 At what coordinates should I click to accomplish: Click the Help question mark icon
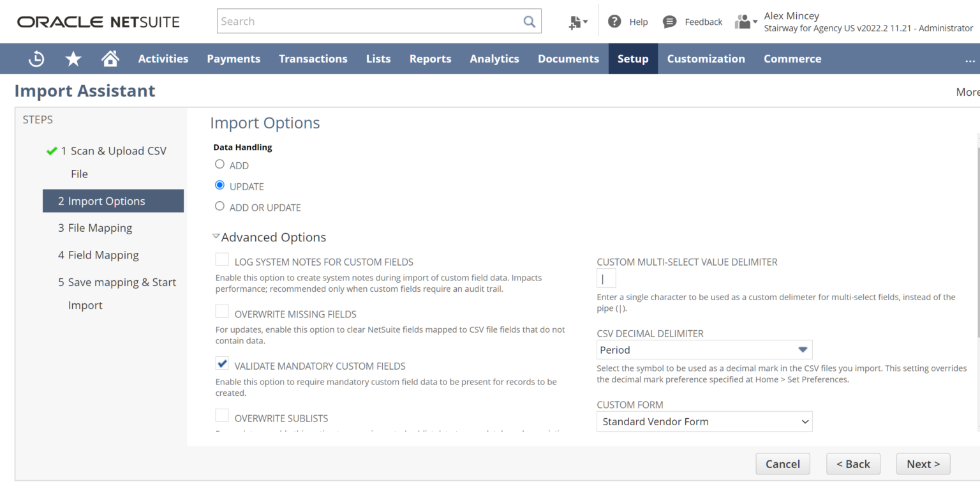coord(614,21)
